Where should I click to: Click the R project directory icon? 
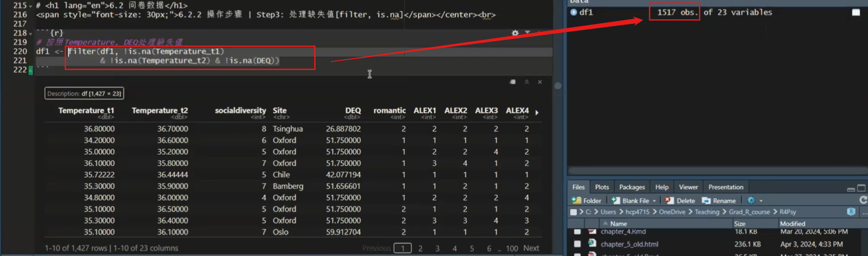851,212
